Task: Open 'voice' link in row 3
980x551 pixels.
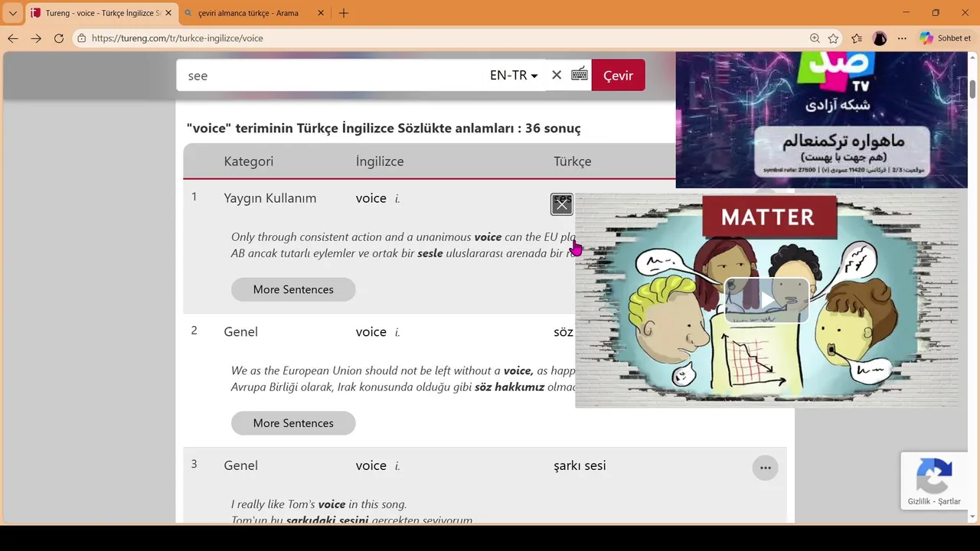Action: 371,465
